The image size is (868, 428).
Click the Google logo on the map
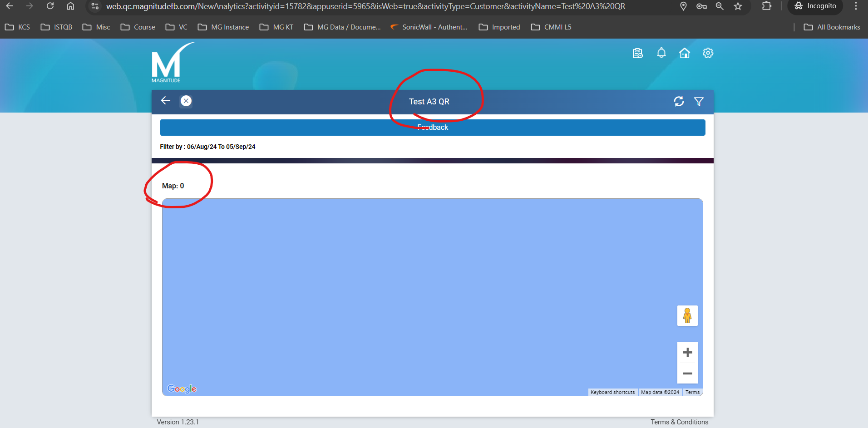(182, 389)
